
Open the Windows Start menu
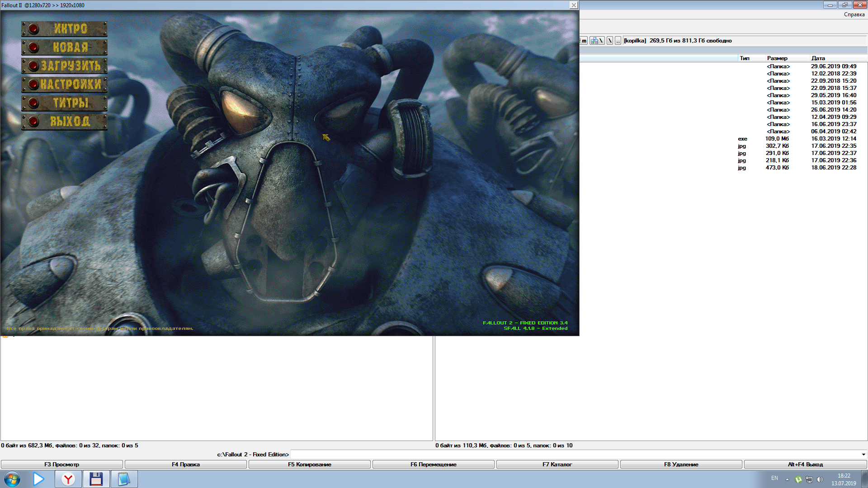tap(12, 479)
